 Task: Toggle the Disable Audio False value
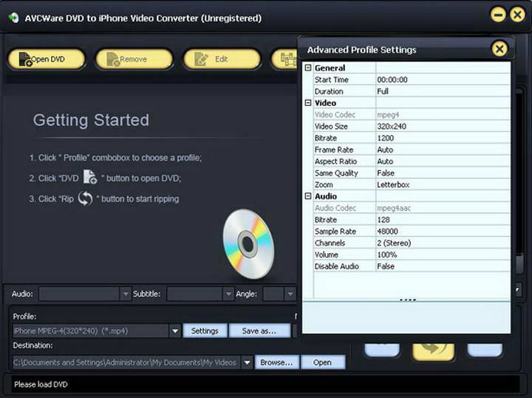[443, 266]
